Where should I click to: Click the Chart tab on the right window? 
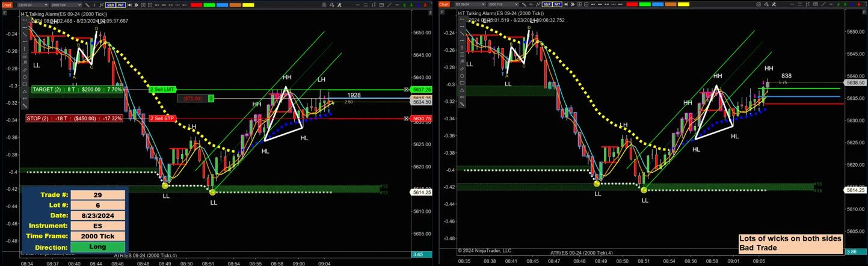click(x=444, y=5)
